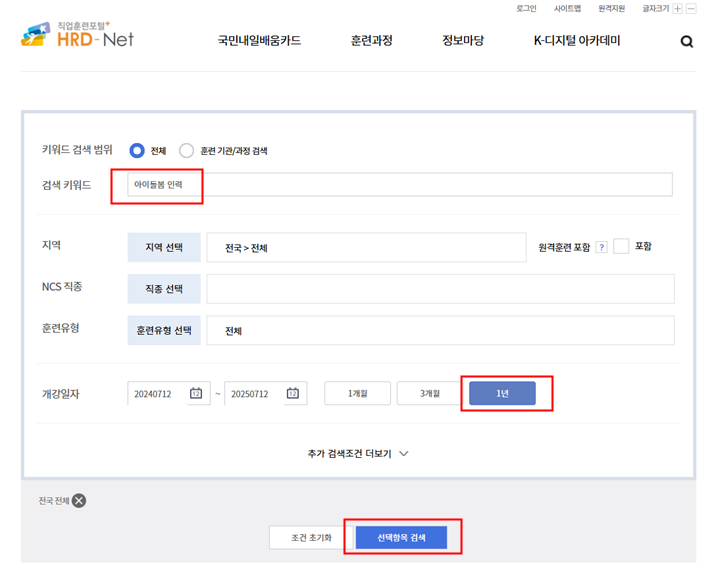The width and height of the screenshot is (712, 570).
Task: Decrease font size with minus icon
Action: (x=691, y=9)
